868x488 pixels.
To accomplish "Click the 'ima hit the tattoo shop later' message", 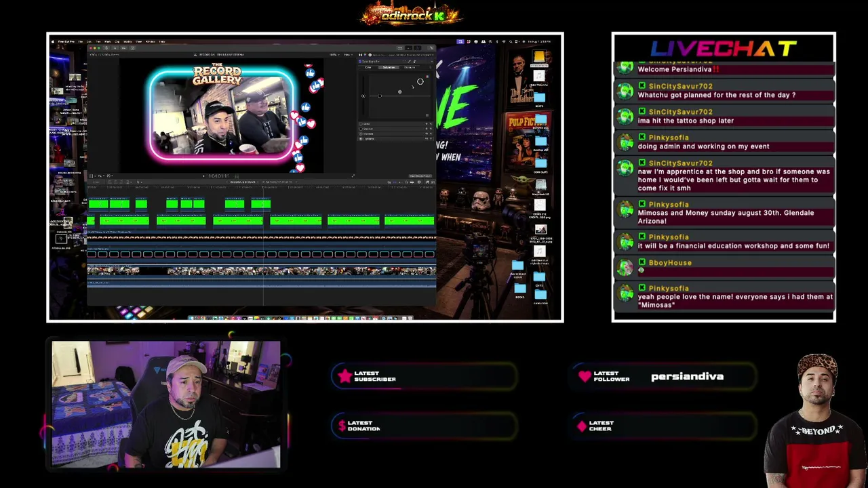I will [x=686, y=121].
